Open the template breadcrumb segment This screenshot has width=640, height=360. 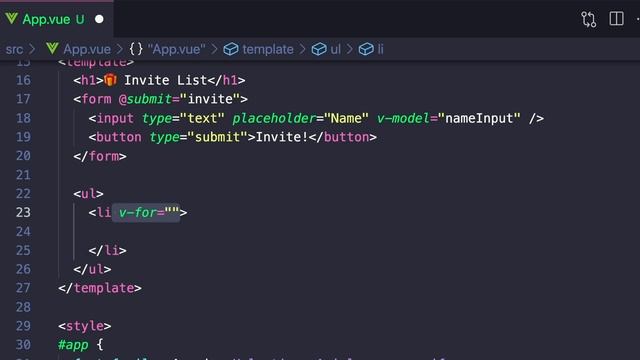[x=268, y=49]
